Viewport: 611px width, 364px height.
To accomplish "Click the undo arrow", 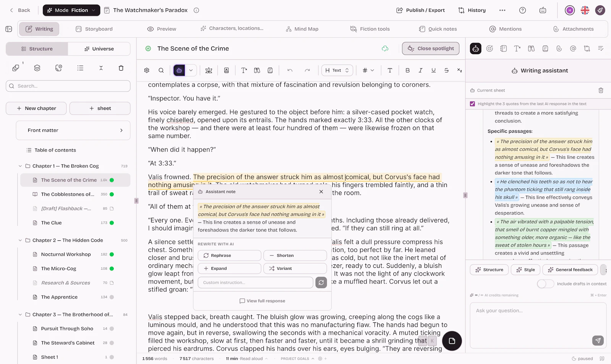I will 290,70.
